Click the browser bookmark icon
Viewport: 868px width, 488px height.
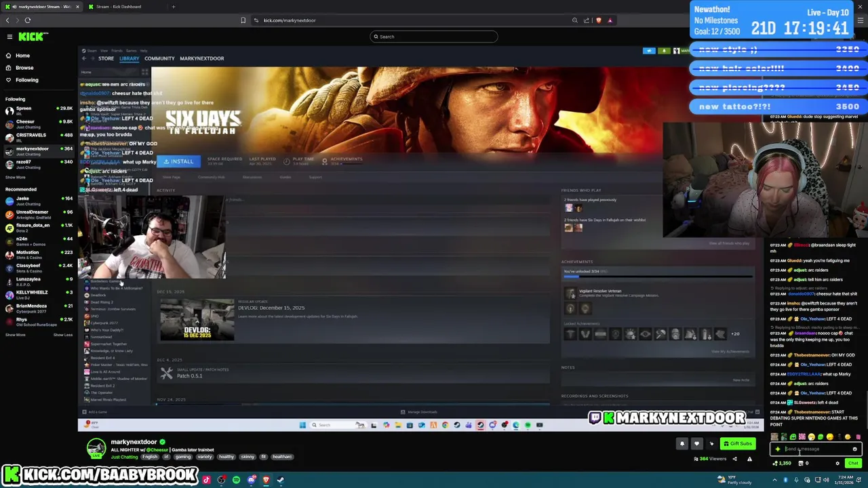coord(243,20)
